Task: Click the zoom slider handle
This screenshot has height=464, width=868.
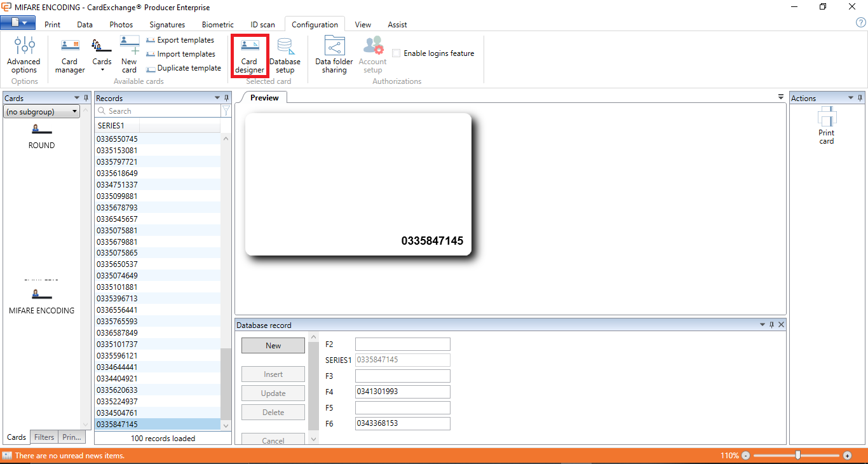Action: pyautogui.click(x=798, y=455)
